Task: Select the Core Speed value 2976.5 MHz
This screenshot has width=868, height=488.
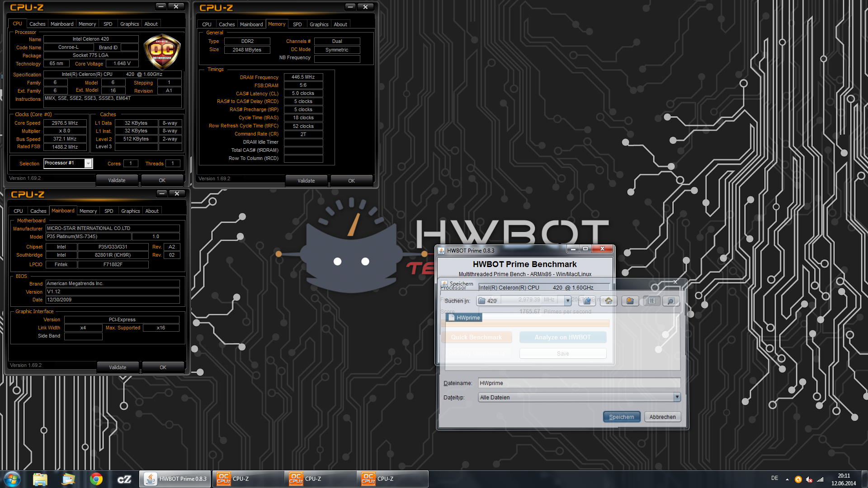Action: tap(65, 123)
